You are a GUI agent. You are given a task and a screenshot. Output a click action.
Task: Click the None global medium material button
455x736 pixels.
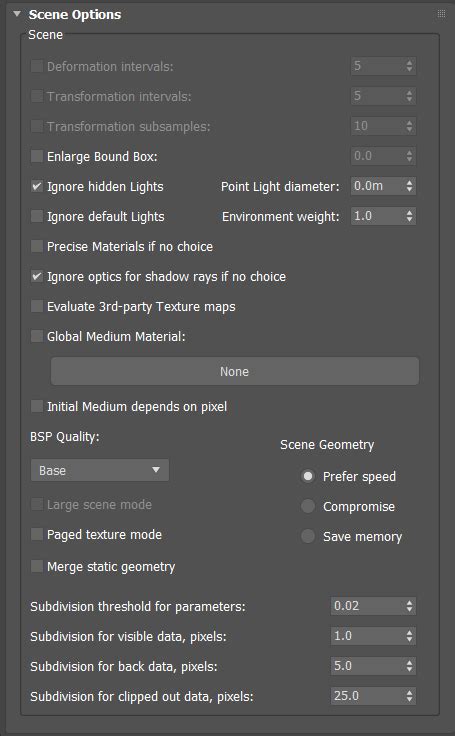point(235,371)
